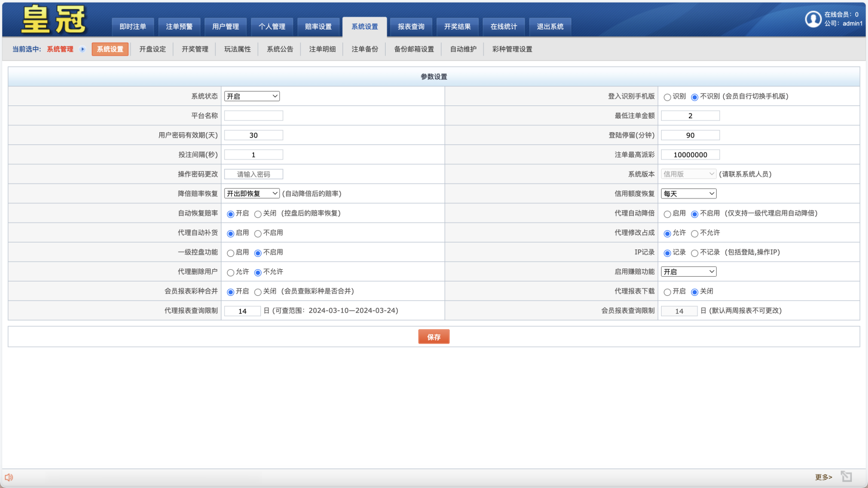Open the 启用赚赔功能 dropdown

(688, 271)
